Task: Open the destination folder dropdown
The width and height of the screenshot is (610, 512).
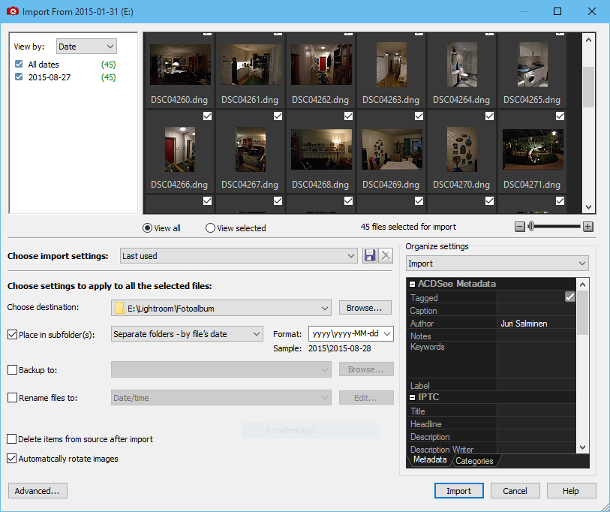Action: pos(221,308)
